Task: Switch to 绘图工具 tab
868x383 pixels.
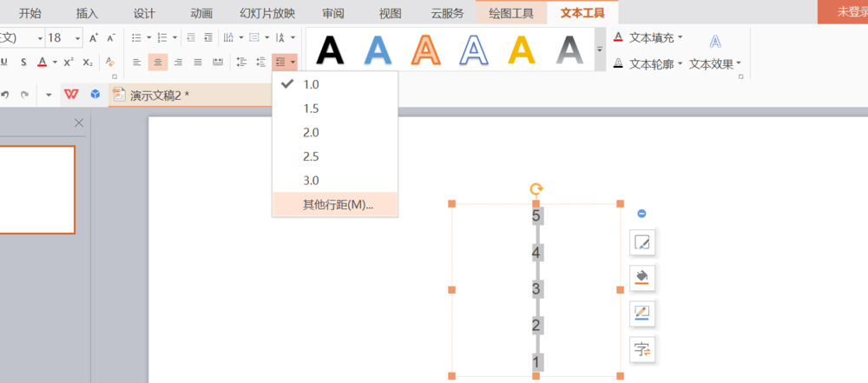Action: tap(511, 13)
